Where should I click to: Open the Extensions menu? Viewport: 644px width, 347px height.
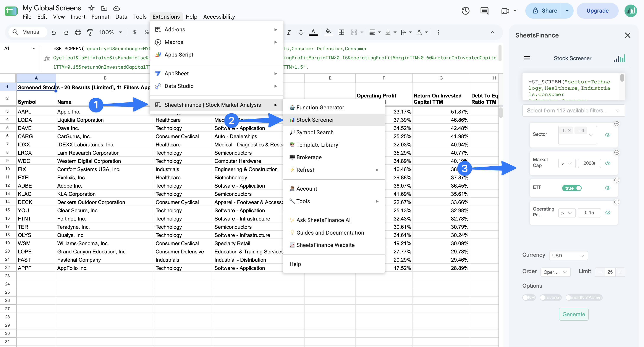click(x=166, y=17)
